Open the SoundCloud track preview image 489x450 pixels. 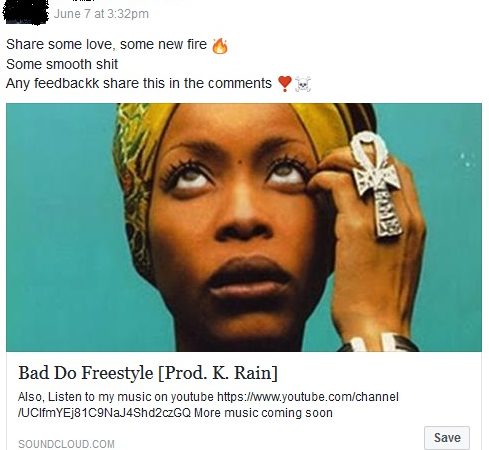point(244,227)
